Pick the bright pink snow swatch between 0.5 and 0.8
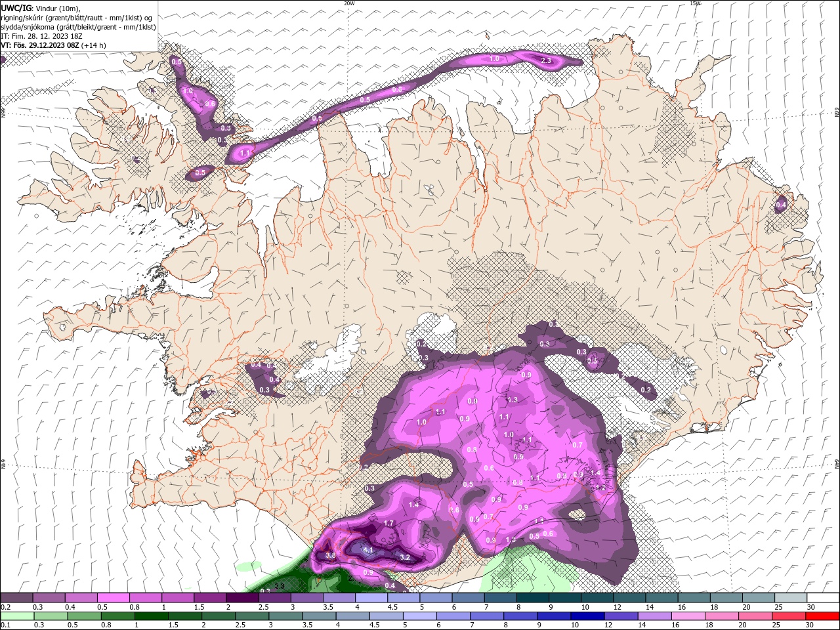The width and height of the screenshot is (840, 630). click(113, 598)
